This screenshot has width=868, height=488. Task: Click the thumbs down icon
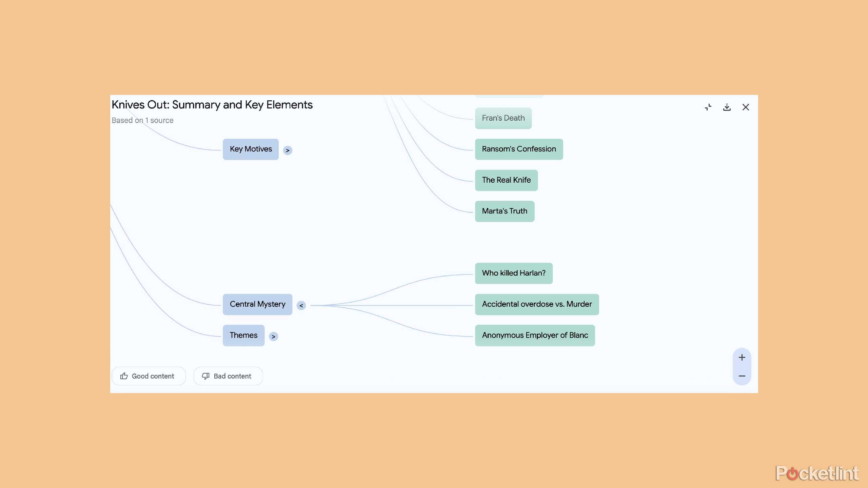pos(206,376)
